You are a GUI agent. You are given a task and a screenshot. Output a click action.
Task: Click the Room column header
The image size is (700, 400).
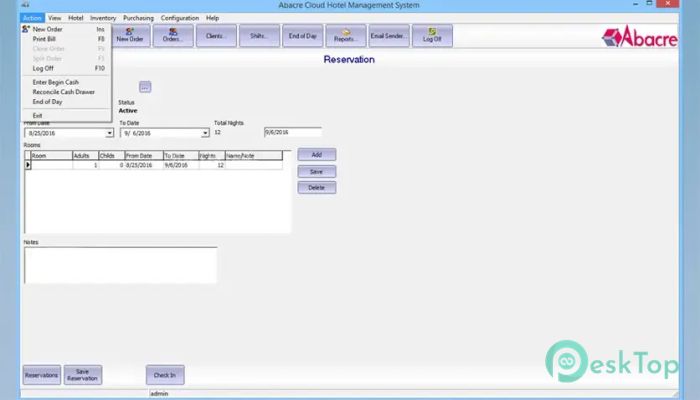(51, 156)
